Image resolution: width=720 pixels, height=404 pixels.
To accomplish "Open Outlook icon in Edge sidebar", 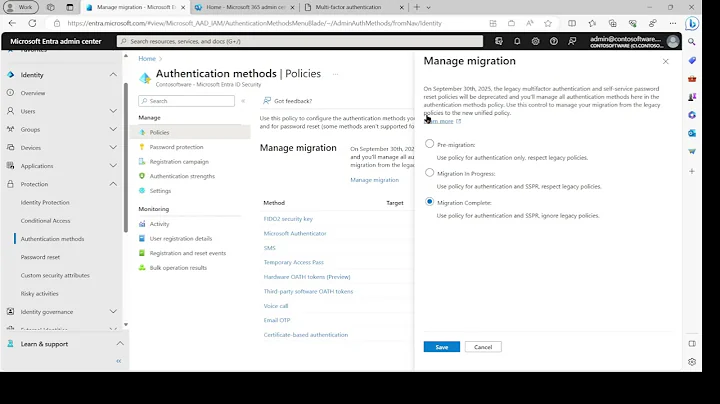I will 692,133.
